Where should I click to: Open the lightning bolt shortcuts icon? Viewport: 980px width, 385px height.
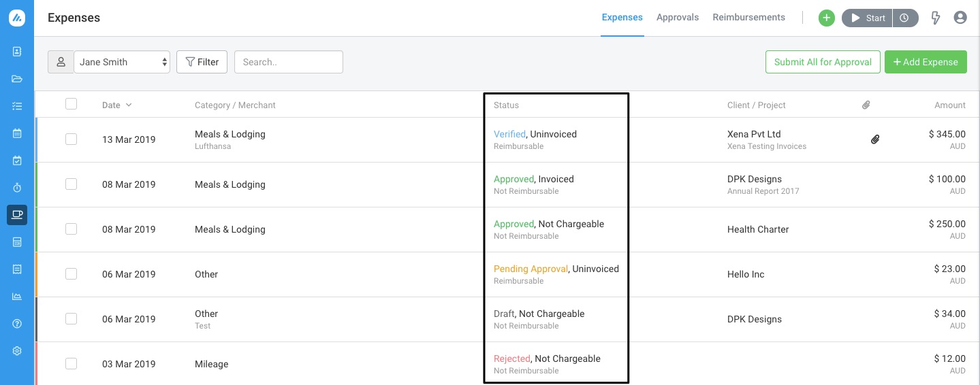pos(936,18)
